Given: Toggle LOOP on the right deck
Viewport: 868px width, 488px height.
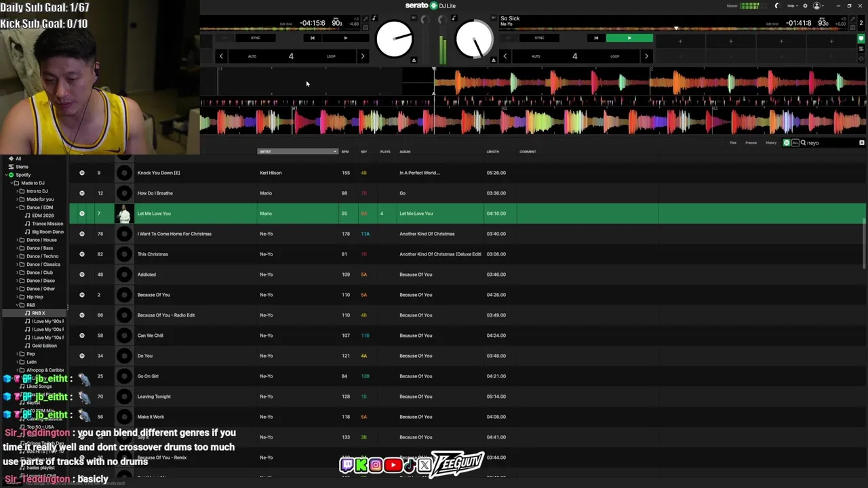Looking at the screenshot, I should pyautogui.click(x=614, y=56).
